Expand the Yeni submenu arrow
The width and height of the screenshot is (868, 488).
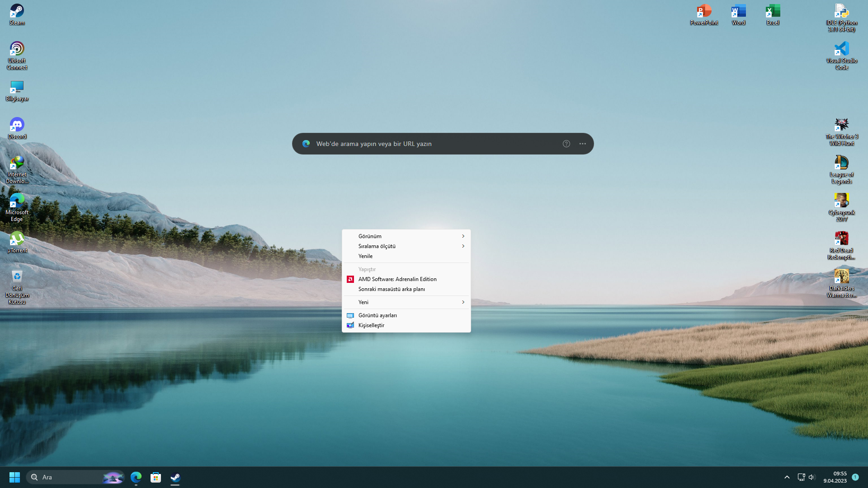(463, 302)
